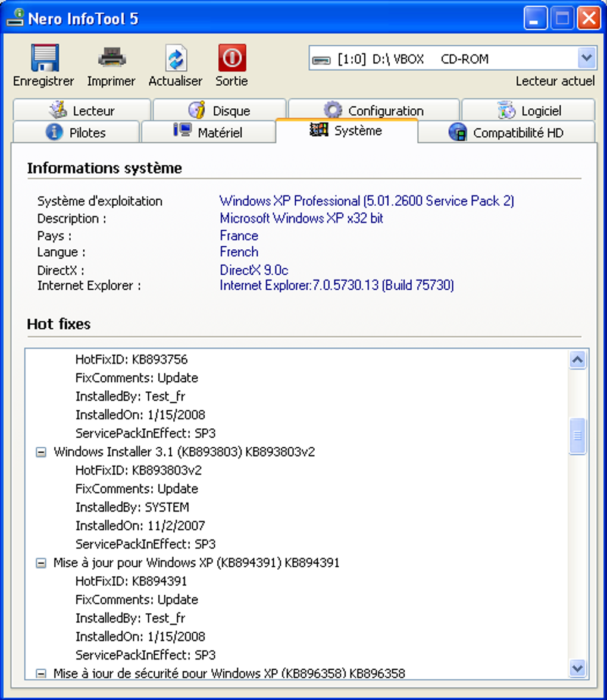This screenshot has width=607, height=700.
Task: Open the Configuration tab
Action: 374,110
